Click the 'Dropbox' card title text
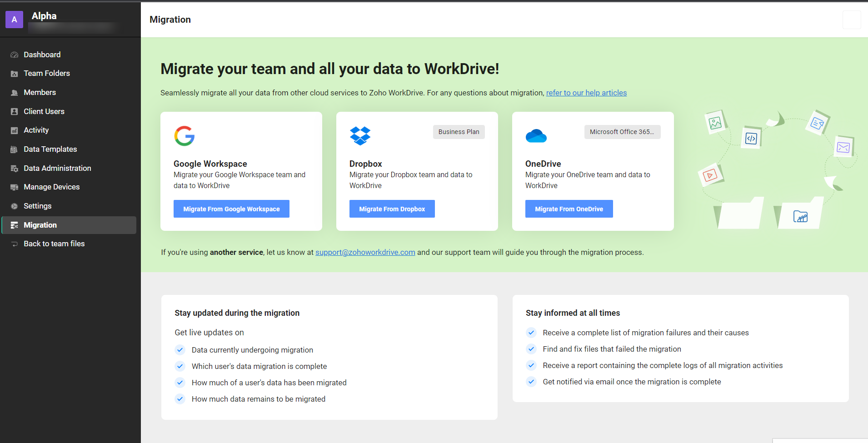The image size is (868, 443). point(366,164)
